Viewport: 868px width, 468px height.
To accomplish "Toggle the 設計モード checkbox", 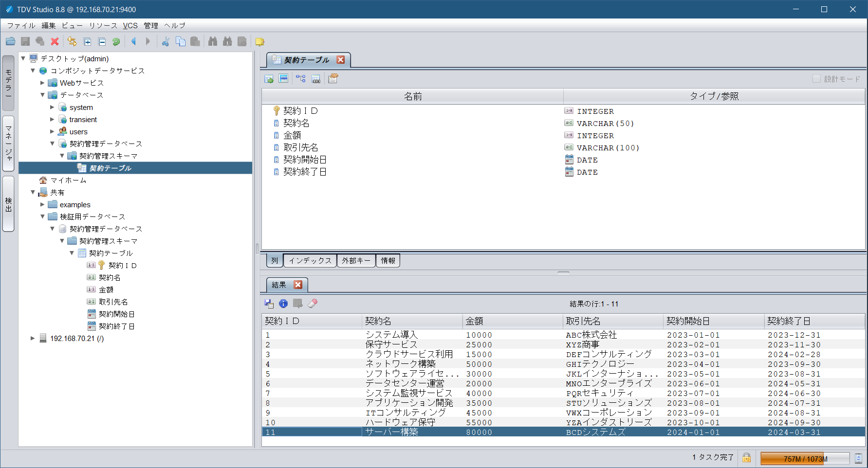I will coord(816,79).
